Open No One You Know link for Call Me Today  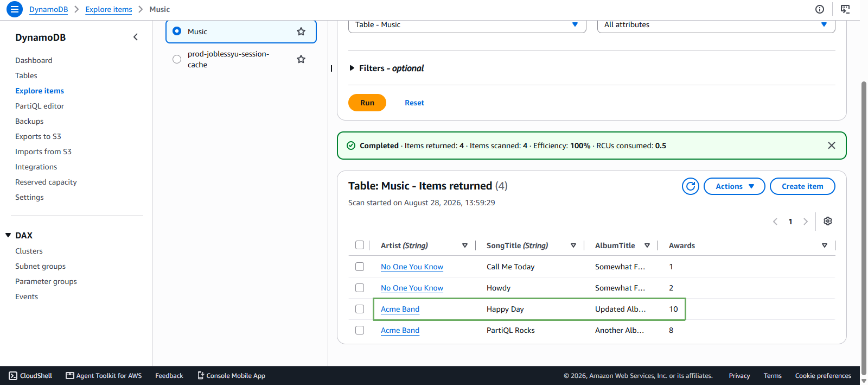coord(412,267)
